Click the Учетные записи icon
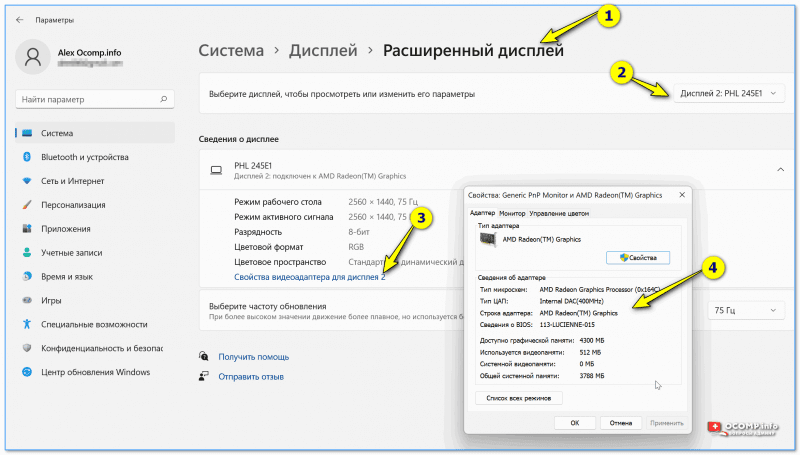Image resolution: width=800 pixels, height=455 pixels. 27,252
